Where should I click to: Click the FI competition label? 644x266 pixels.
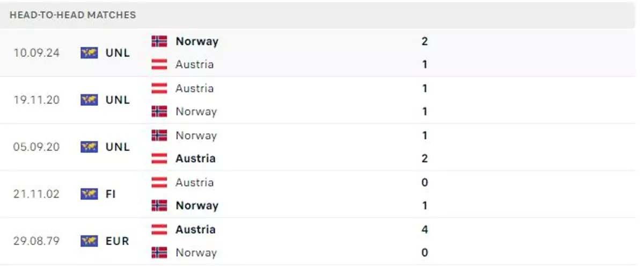click(x=111, y=194)
